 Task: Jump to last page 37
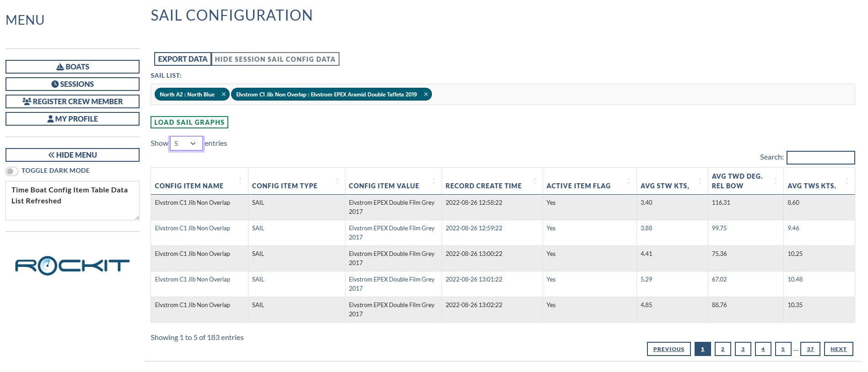click(x=810, y=349)
